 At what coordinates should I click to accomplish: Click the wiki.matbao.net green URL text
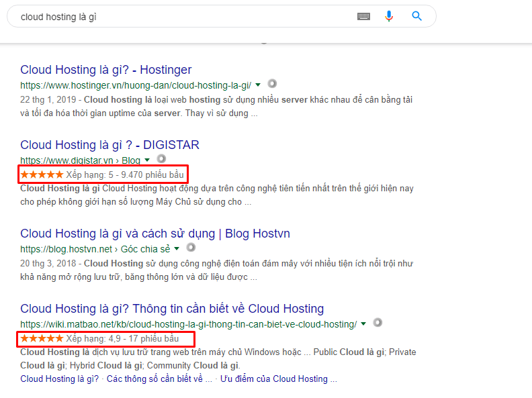point(189,324)
